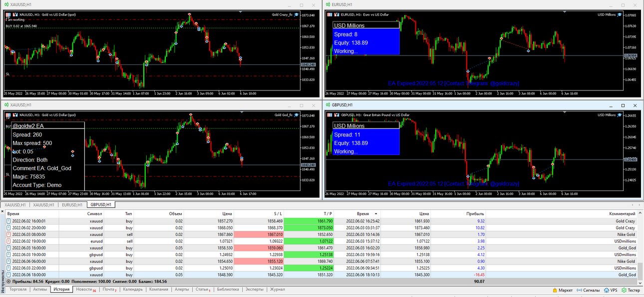Open the Почта tab
This screenshot has width=644, height=297.
click(109, 289)
